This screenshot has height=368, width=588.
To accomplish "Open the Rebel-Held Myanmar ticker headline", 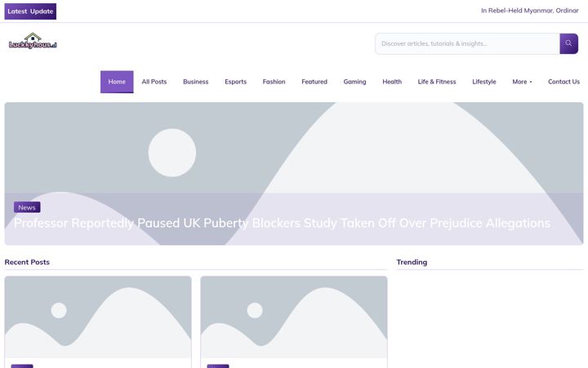I will click(529, 11).
